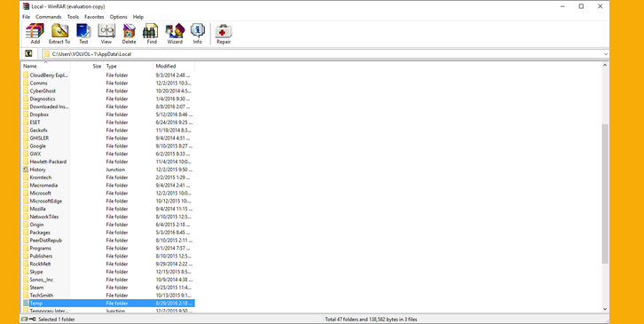Click the History junction icon
The image size is (644, 324).
click(26, 170)
